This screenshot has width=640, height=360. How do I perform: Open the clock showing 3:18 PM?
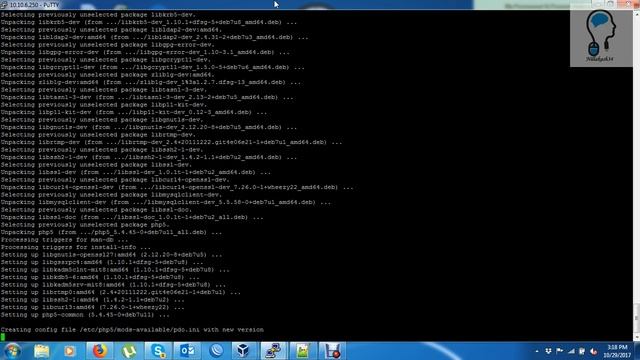(x=617, y=351)
